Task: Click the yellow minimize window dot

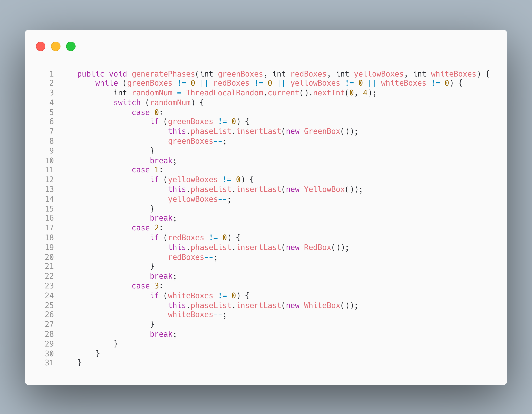Action: (56, 46)
